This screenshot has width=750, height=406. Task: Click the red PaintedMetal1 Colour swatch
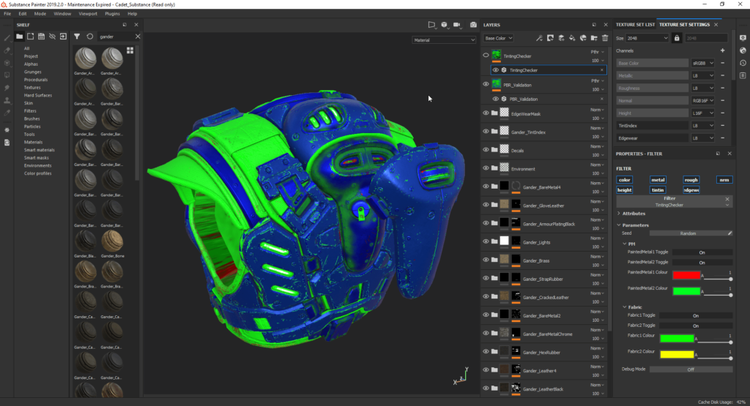click(x=686, y=275)
